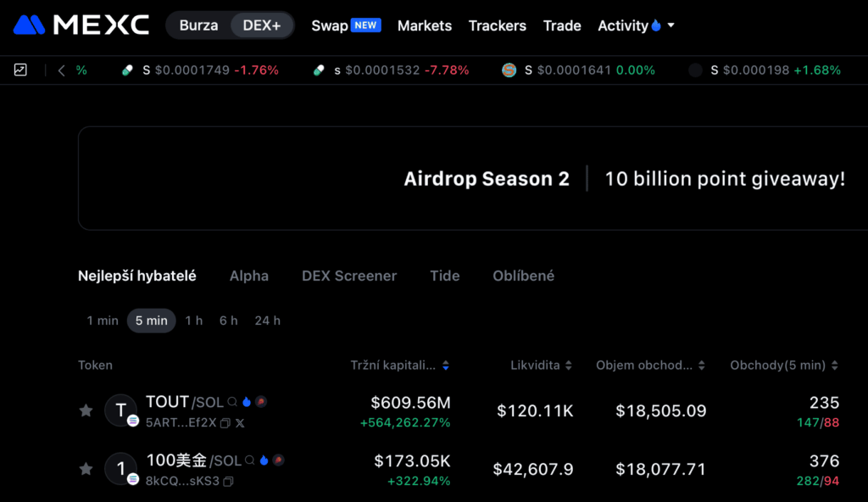The image size is (868, 502).
Task: Click TOUT volume $18,505.09
Action: click(661, 410)
